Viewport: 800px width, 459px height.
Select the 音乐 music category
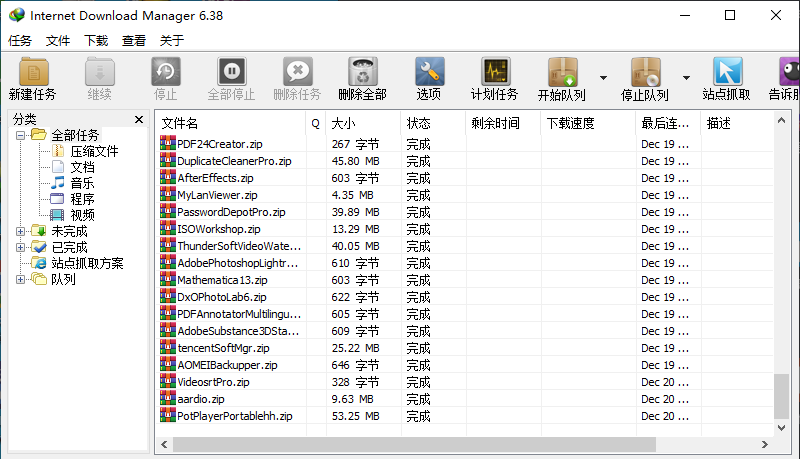(x=82, y=183)
